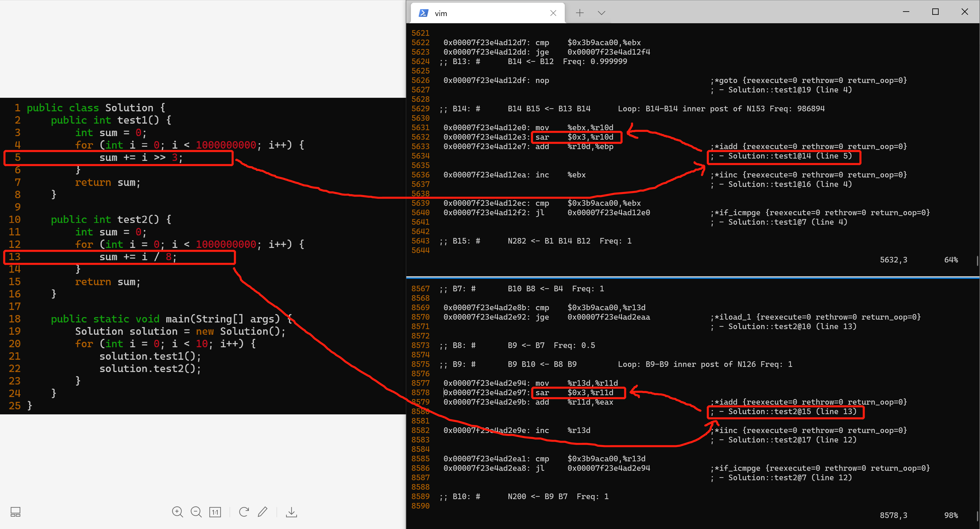Click 'sar $0x3,%r10d' instruction on line 5632

coord(574,137)
